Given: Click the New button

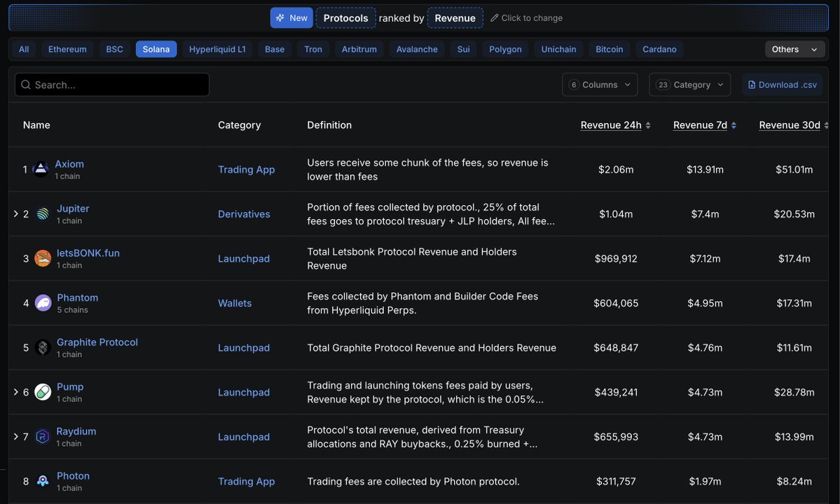Looking at the screenshot, I should (x=291, y=17).
